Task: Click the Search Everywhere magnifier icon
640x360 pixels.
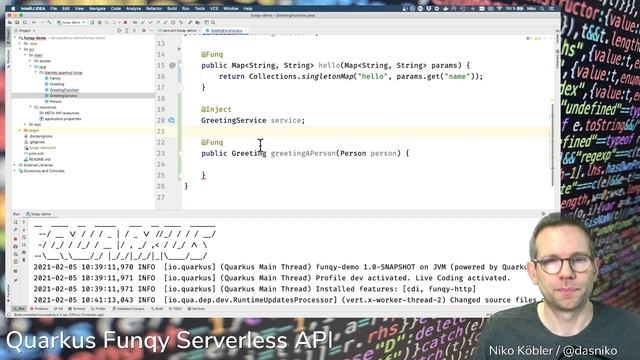Action: point(213,22)
